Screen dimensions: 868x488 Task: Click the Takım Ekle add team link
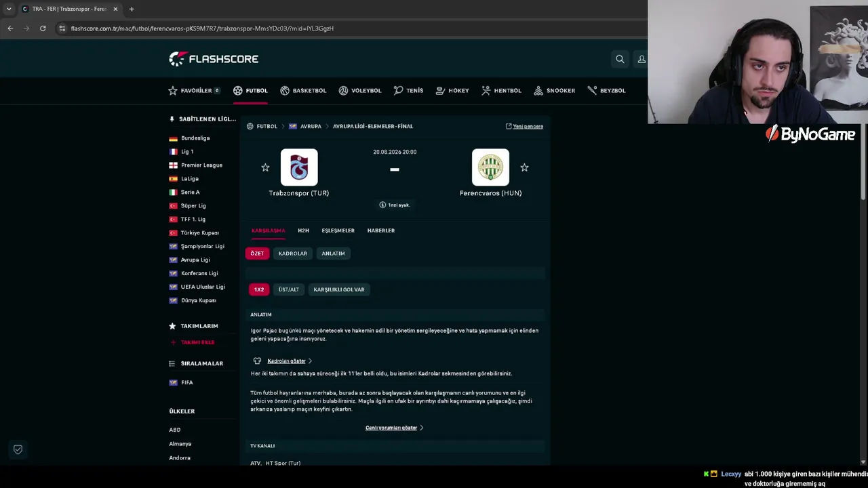coord(192,342)
